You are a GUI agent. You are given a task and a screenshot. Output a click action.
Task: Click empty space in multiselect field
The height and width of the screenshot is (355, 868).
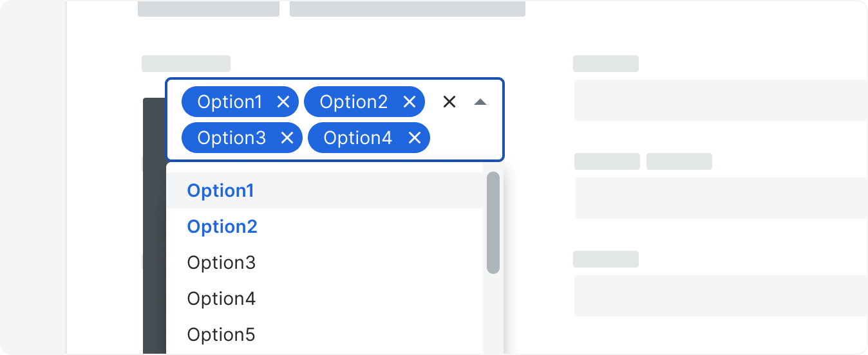tap(466, 138)
